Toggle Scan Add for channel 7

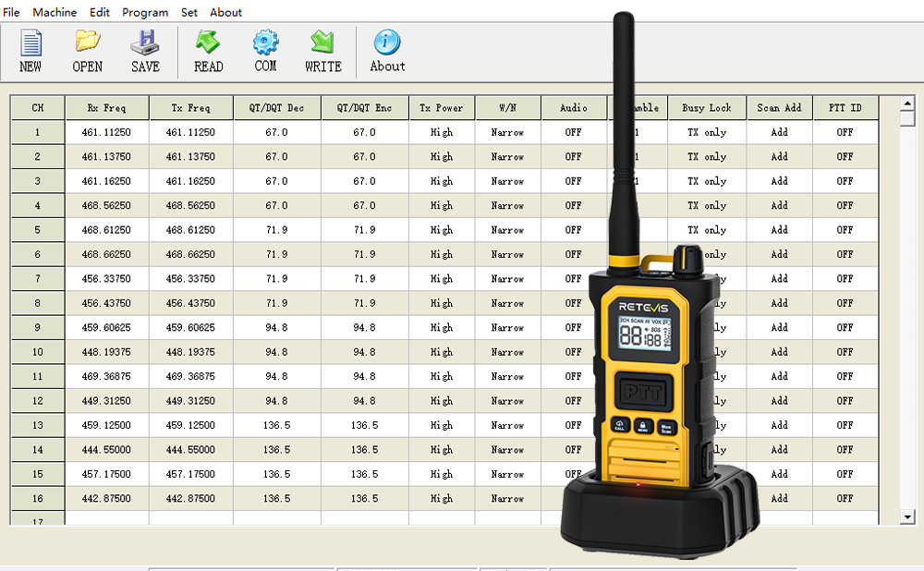779,278
